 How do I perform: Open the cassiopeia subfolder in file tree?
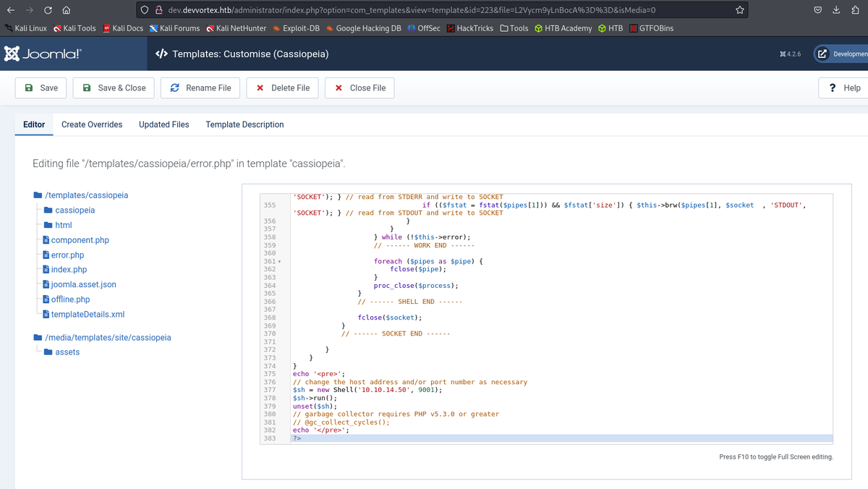point(75,211)
